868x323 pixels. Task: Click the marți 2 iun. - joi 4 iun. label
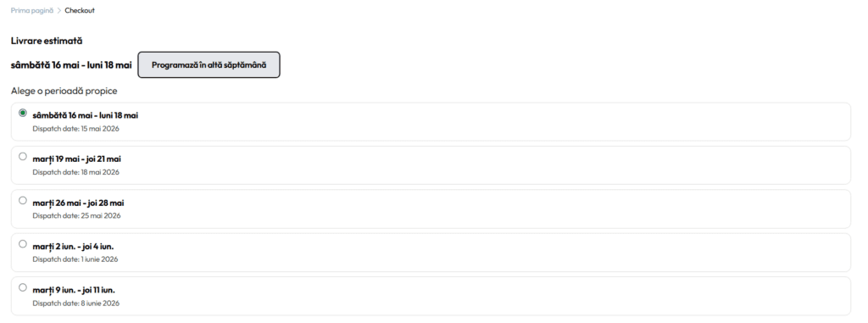coord(73,247)
